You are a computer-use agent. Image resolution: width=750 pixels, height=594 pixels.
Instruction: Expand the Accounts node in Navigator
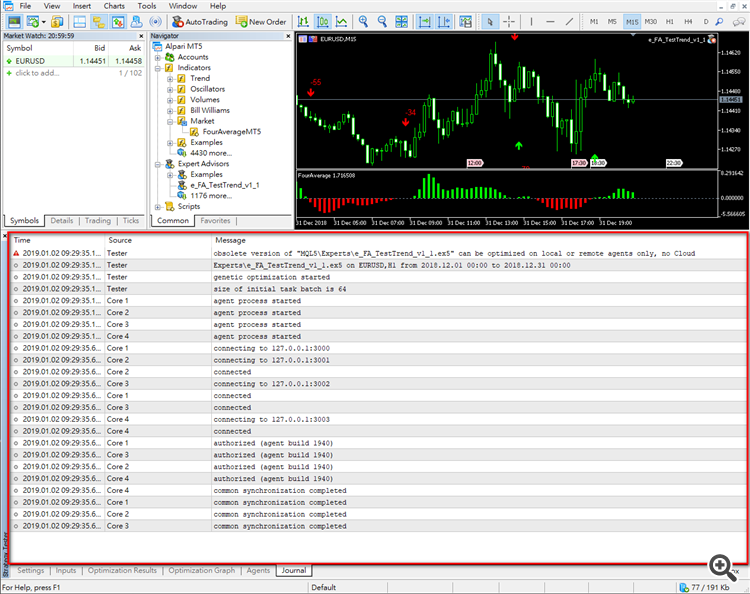[x=158, y=57]
